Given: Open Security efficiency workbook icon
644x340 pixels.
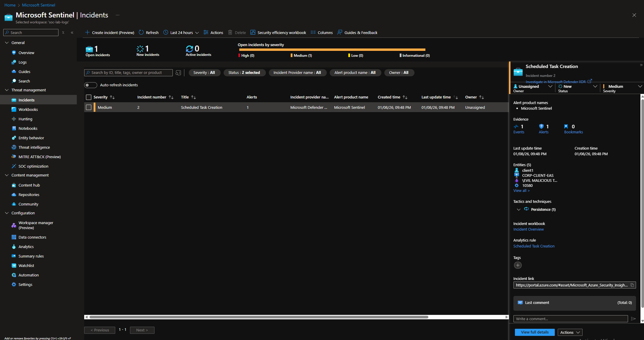Looking at the screenshot, I should click(x=253, y=33).
